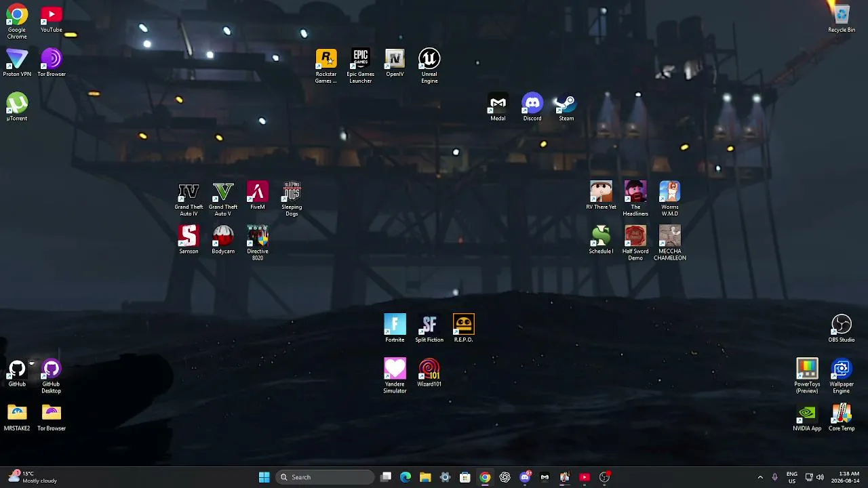Screen dimensions: 868x488
Task: Select the OpenIV desktop icon
Action: [395, 63]
